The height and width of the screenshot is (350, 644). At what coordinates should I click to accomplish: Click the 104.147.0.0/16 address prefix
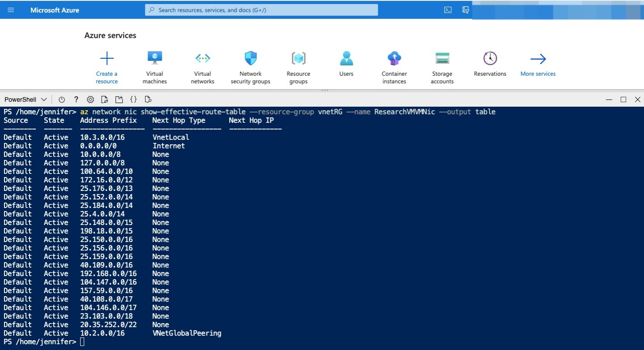[108, 282]
